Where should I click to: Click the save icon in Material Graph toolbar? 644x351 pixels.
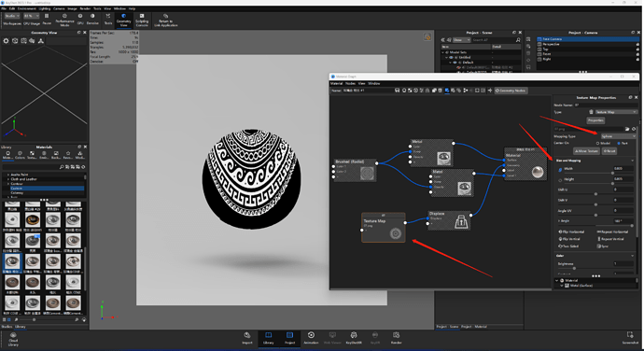click(398, 91)
